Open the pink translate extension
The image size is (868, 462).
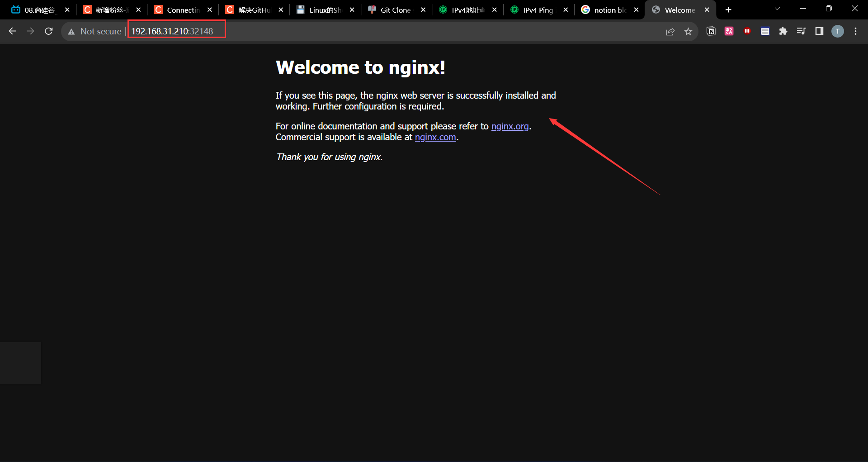[729, 31]
